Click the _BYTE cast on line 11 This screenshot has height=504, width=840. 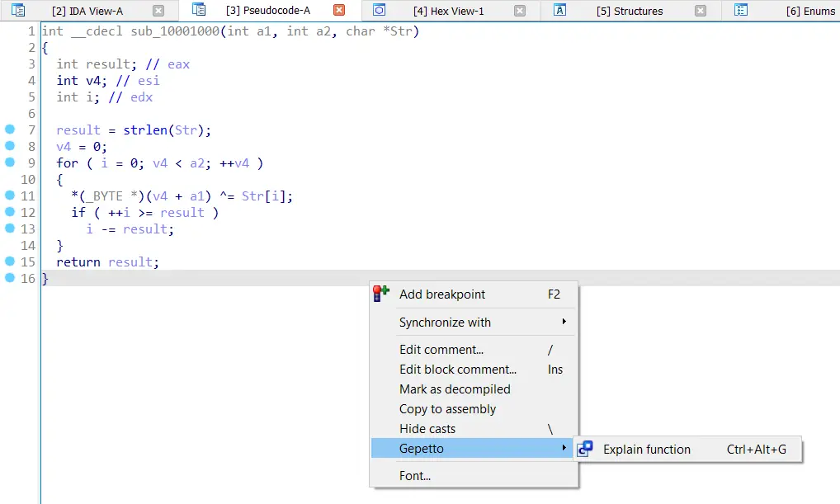pyautogui.click(x=105, y=196)
